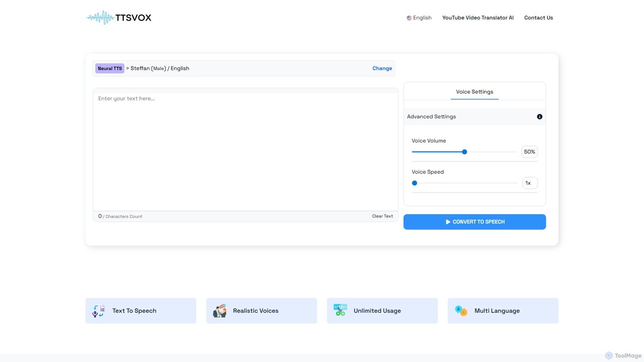Viewport: 644px width, 362px height.
Task: Click the US flag icon beside English
Action: [x=409, y=18]
